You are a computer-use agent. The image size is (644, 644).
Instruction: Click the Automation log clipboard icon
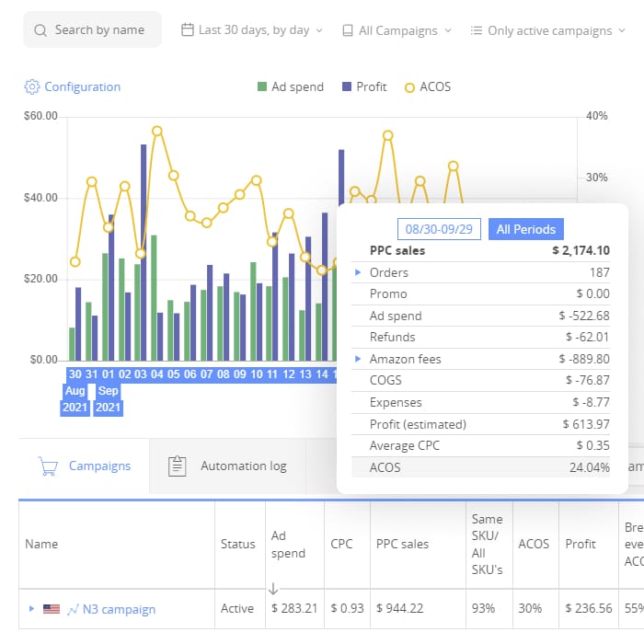click(x=178, y=466)
